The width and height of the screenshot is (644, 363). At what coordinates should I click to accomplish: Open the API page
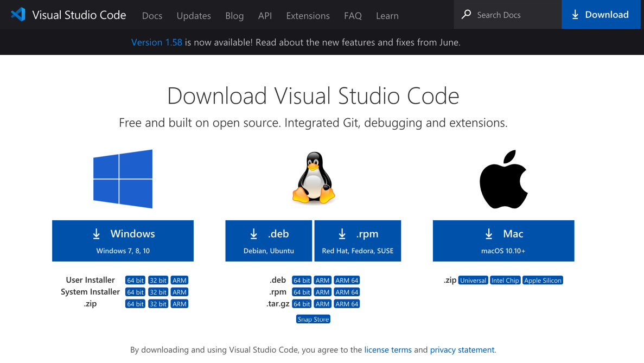pyautogui.click(x=265, y=16)
